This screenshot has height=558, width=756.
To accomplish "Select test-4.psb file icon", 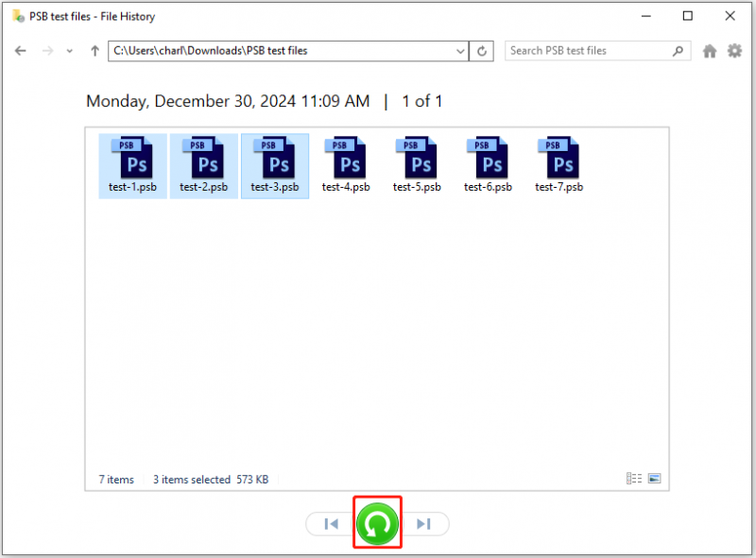I will [x=346, y=165].
